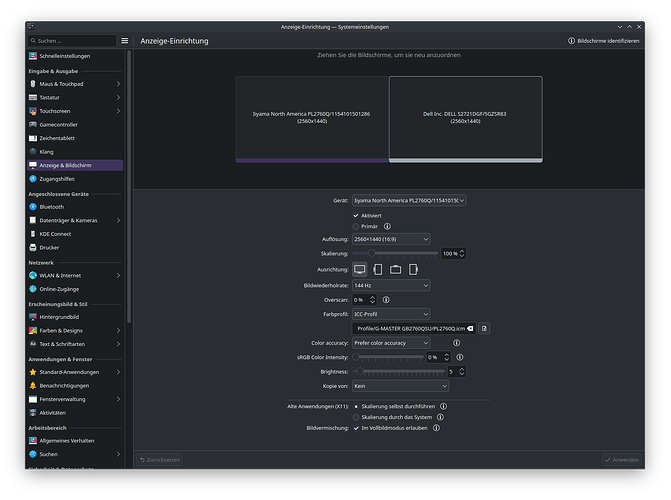
Task: Select the Dell S2721DGF monitor
Action: pos(466,119)
